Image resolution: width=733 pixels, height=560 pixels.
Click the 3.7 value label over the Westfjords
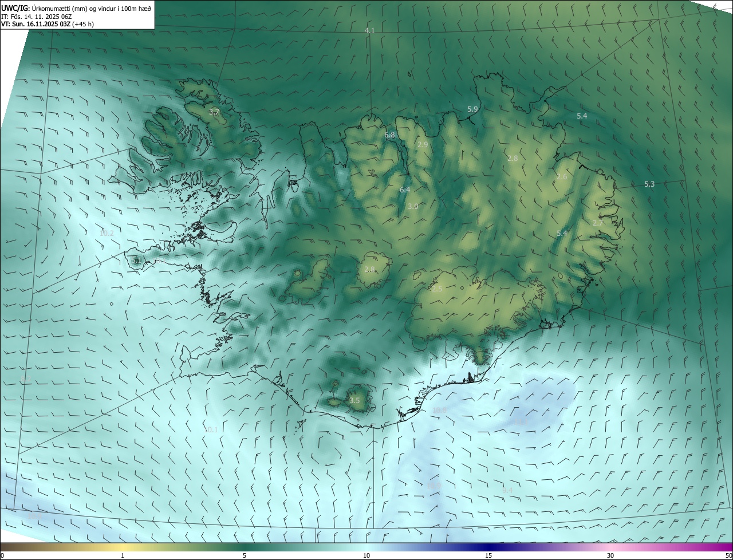tap(214, 112)
